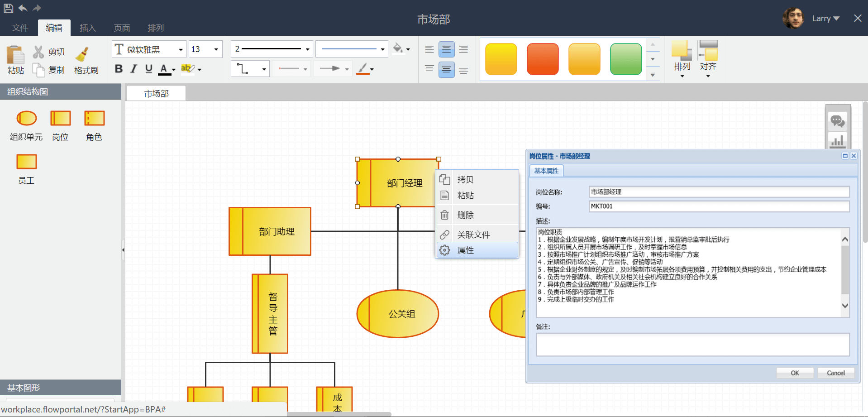This screenshot has width=868, height=417.
Task: Open the comments chat bubble panel
Action: [837, 121]
